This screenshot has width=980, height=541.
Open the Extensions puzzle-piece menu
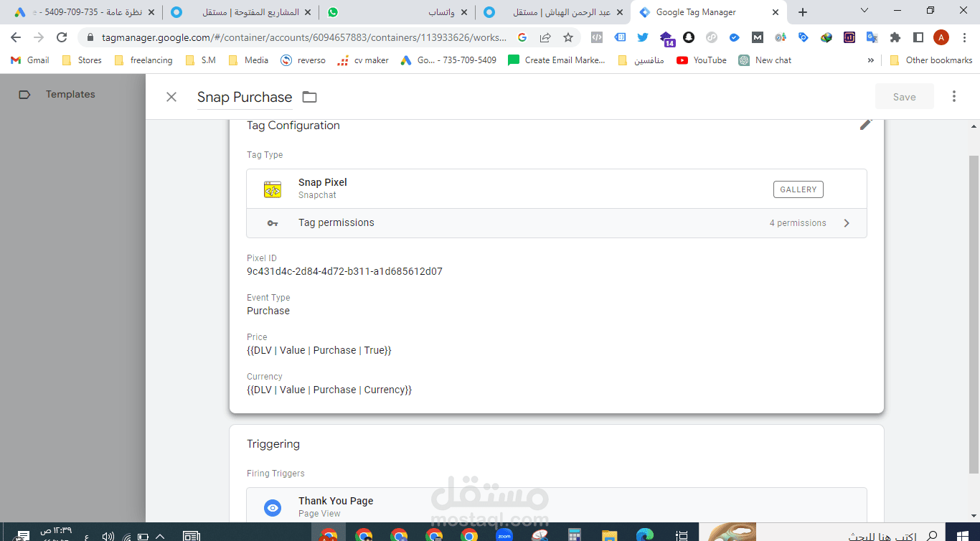[x=895, y=37]
